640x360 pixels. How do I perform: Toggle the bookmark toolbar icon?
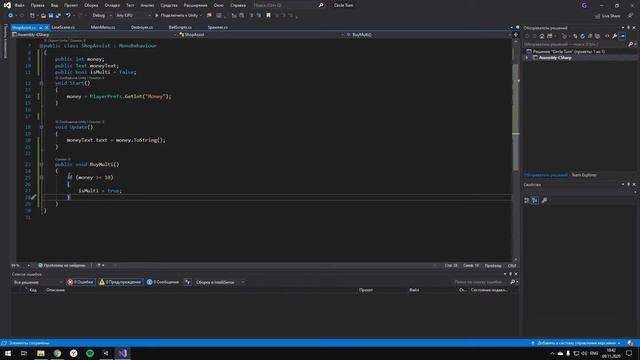click(x=269, y=16)
